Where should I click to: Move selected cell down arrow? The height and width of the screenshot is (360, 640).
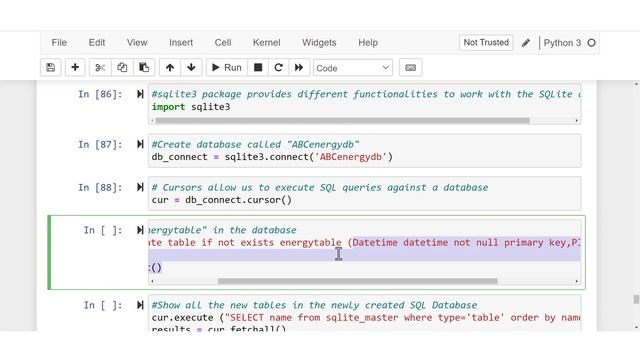(x=191, y=67)
